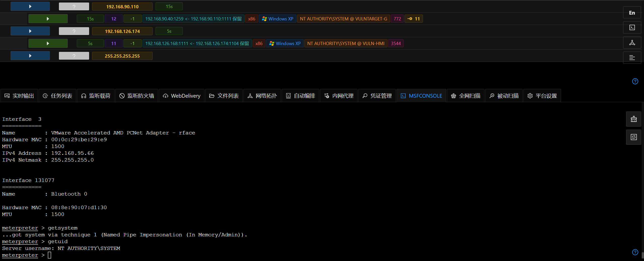644x261 pixels.
Task: Click the meterpreter prompt input cursor
Action: pyautogui.click(x=49, y=255)
